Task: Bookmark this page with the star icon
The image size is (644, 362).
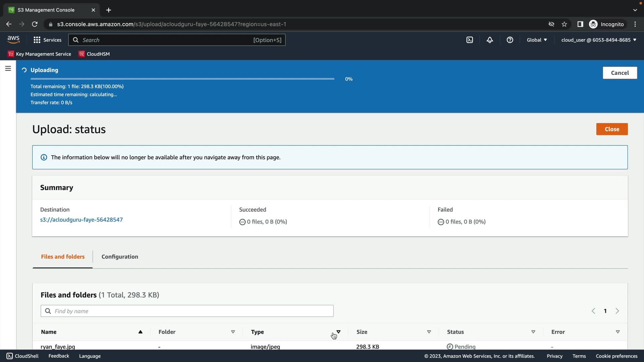Action: click(564, 24)
